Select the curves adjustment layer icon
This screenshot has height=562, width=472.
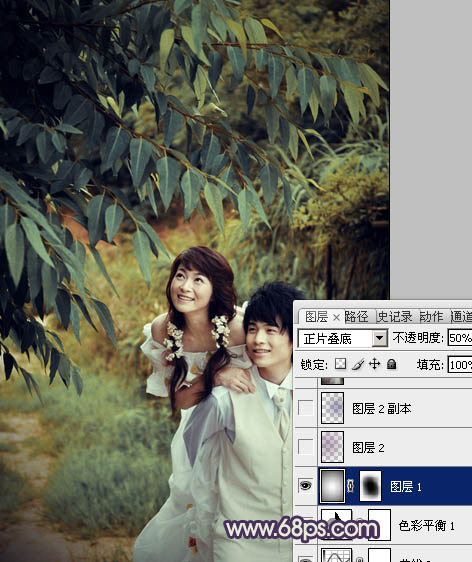click(336, 555)
